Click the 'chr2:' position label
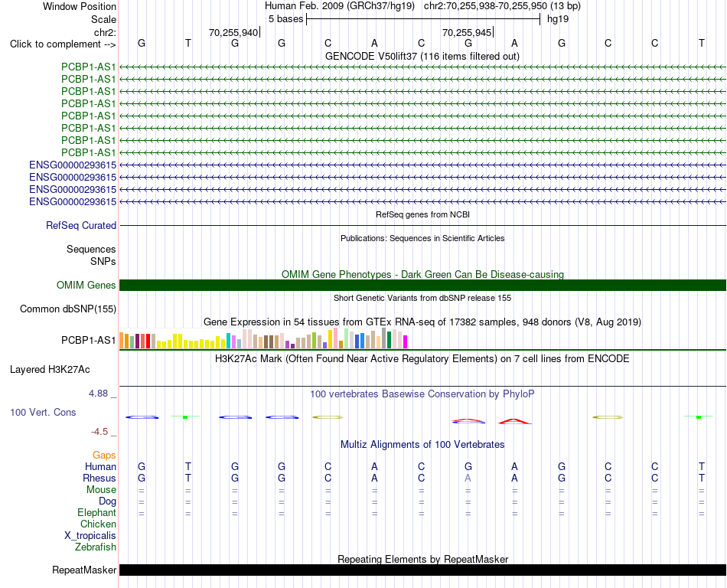 pyautogui.click(x=105, y=32)
